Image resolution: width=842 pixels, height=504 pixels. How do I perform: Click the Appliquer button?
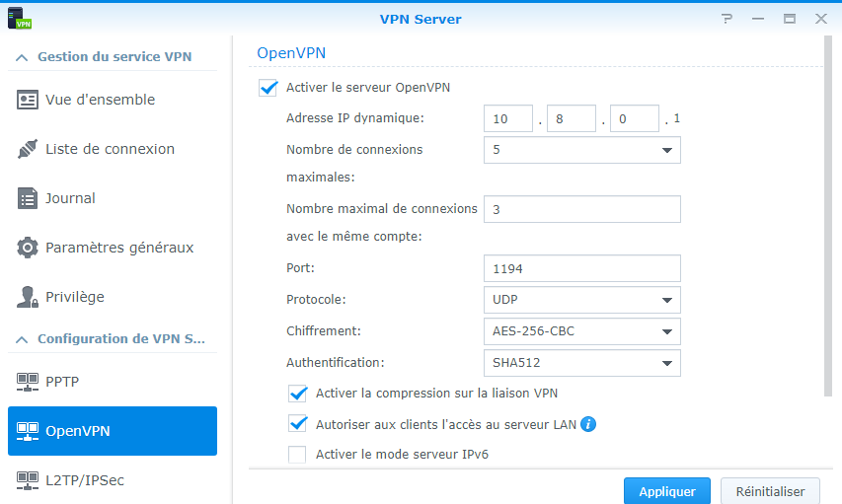pos(667,491)
